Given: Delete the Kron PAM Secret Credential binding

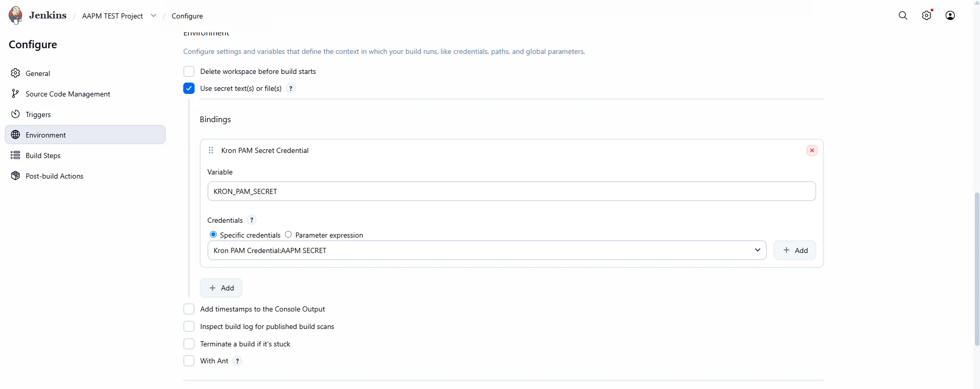Looking at the screenshot, I should [x=812, y=150].
